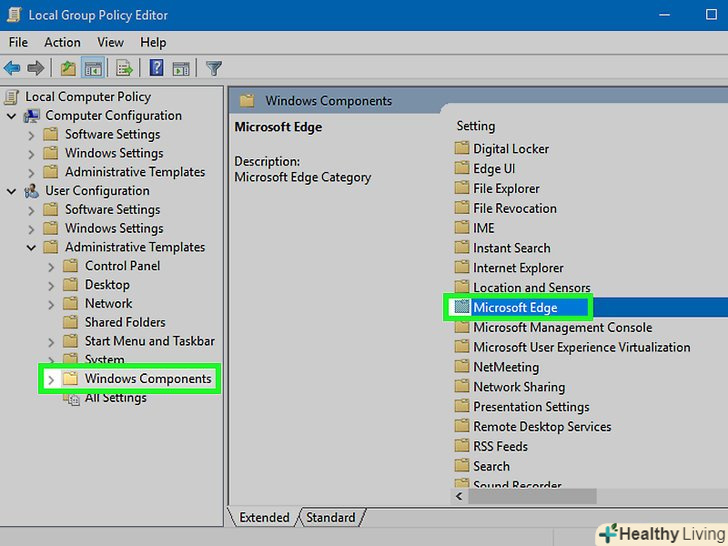Click the Search folder icon in list

(x=462, y=466)
